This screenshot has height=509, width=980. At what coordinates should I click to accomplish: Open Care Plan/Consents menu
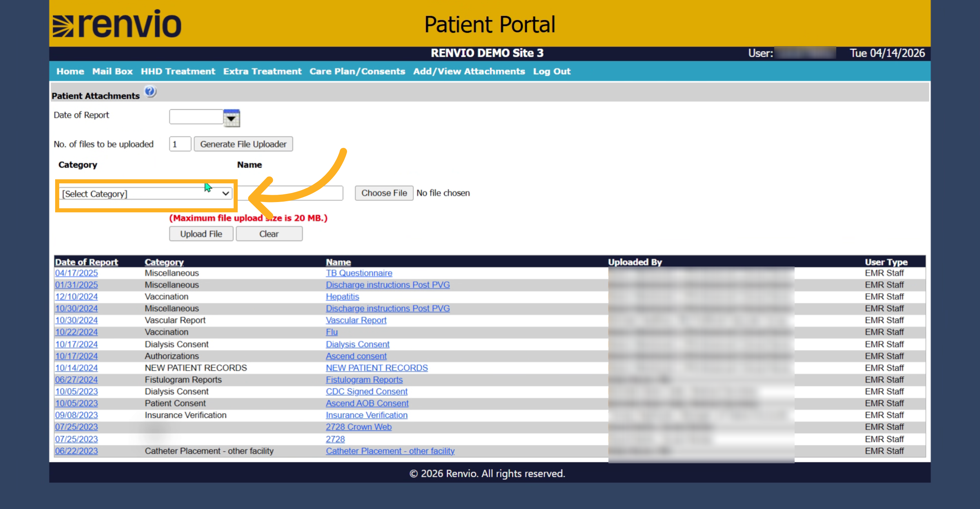point(357,71)
